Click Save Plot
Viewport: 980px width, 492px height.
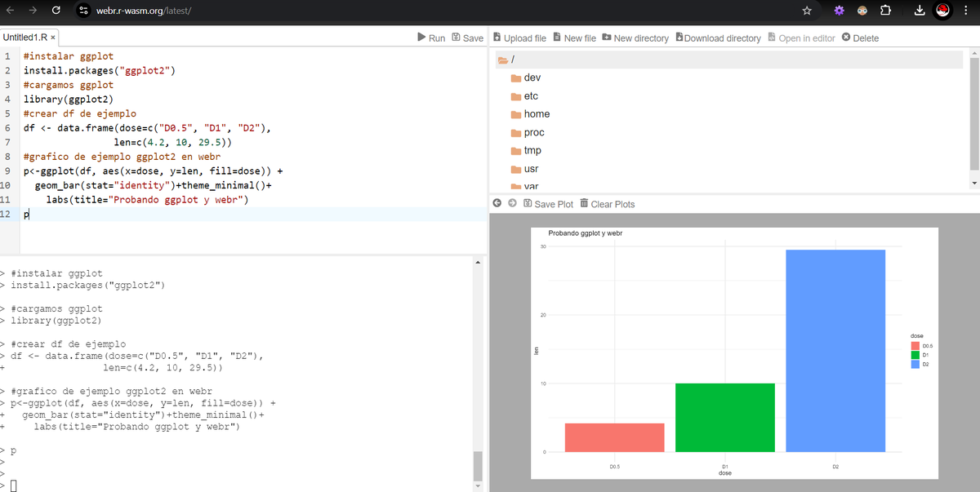(x=548, y=204)
